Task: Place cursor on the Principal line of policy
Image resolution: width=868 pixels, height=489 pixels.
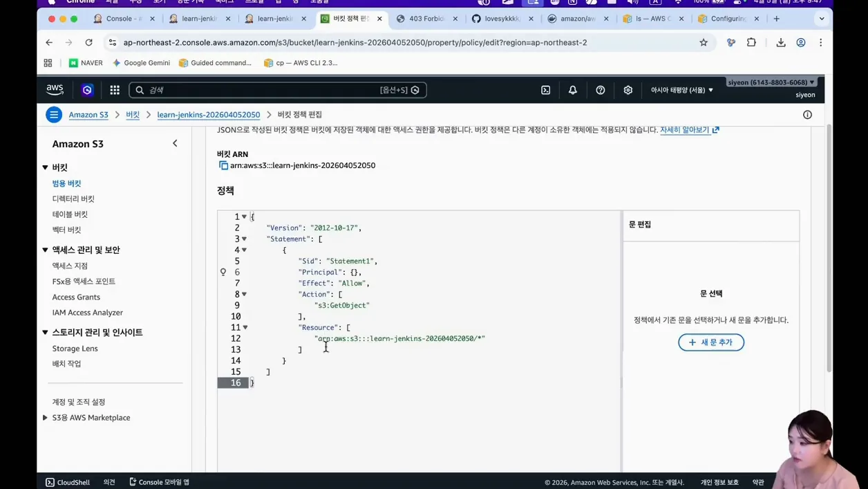Action: click(x=330, y=272)
